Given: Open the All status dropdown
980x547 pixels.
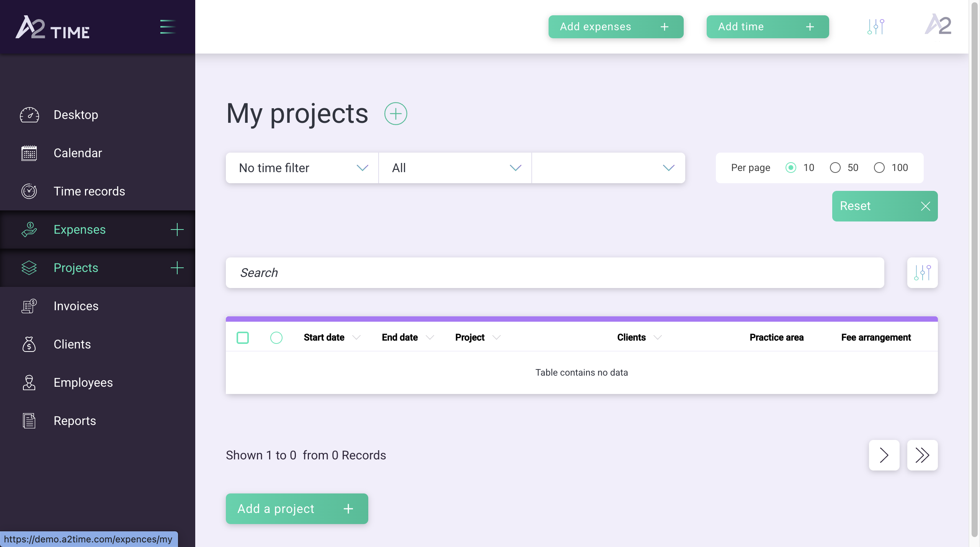Looking at the screenshot, I should pos(455,168).
